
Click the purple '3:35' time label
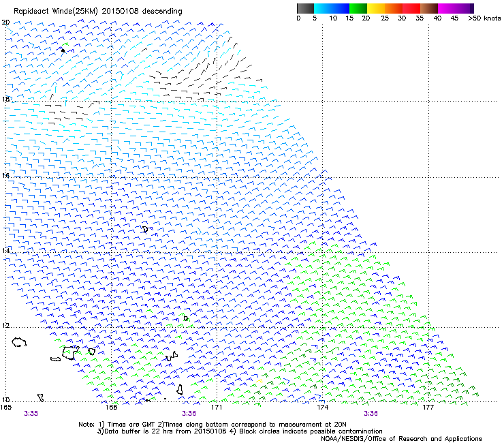click(31, 414)
